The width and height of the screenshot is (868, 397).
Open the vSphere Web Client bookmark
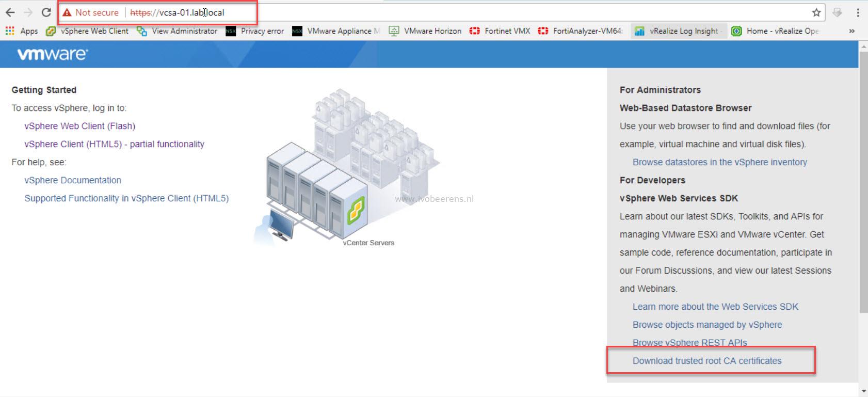tap(87, 31)
